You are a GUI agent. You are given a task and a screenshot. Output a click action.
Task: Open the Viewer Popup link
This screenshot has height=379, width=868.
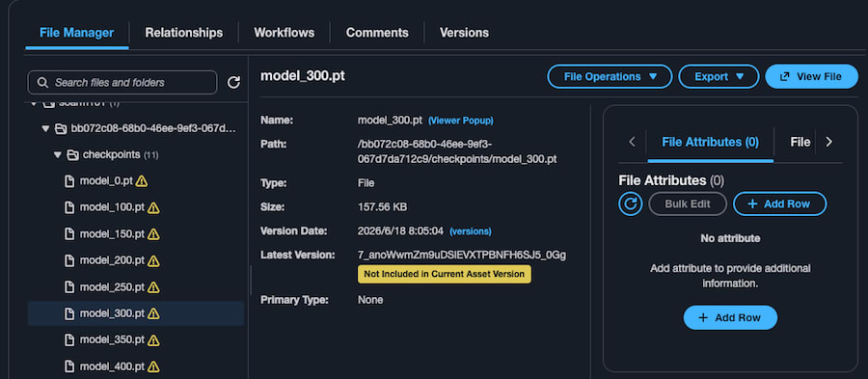click(x=461, y=120)
